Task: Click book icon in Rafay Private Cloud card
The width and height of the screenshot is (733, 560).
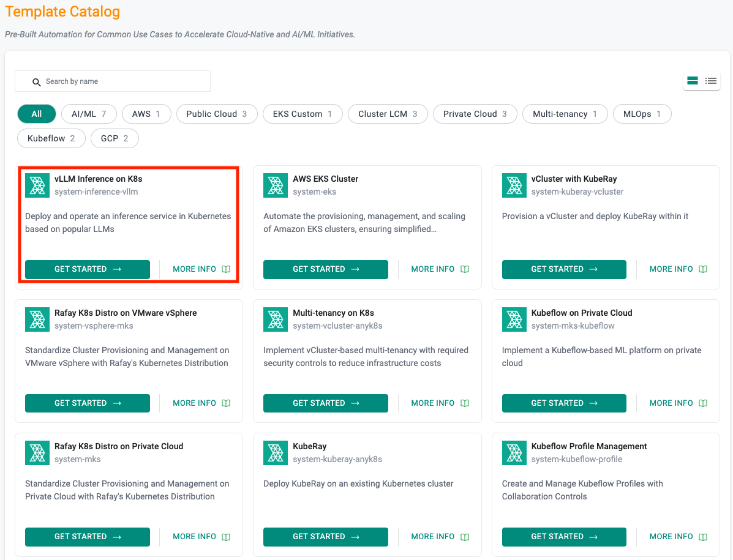Action: point(226,537)
